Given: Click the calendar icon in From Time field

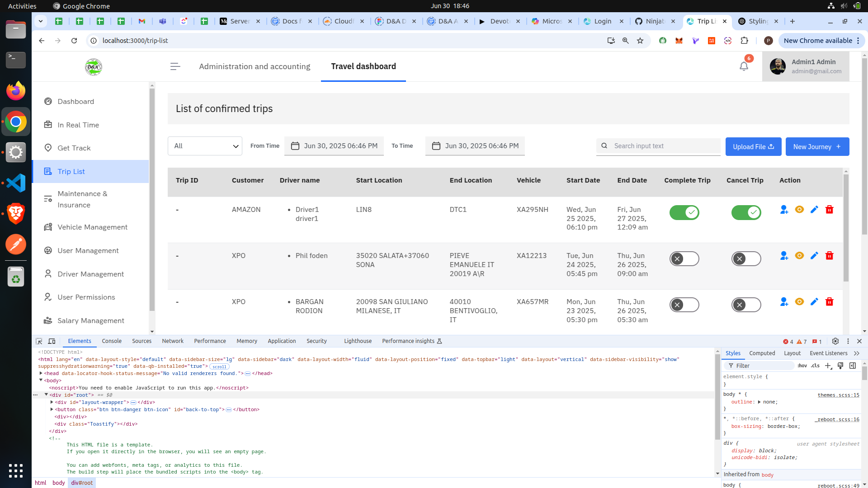Looking at the screenshot, I should click(295, 146).
